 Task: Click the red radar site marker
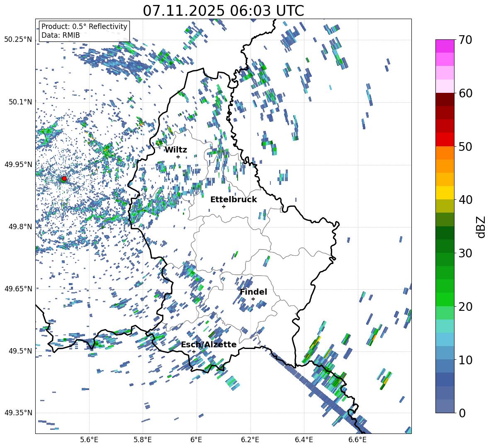click(64, 179)
